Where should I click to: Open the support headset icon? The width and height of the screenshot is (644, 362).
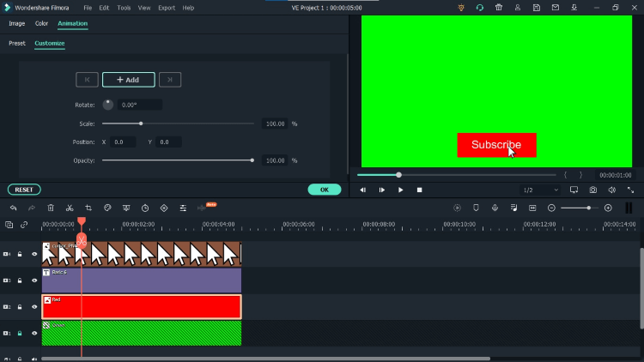(x=480, y=8)
